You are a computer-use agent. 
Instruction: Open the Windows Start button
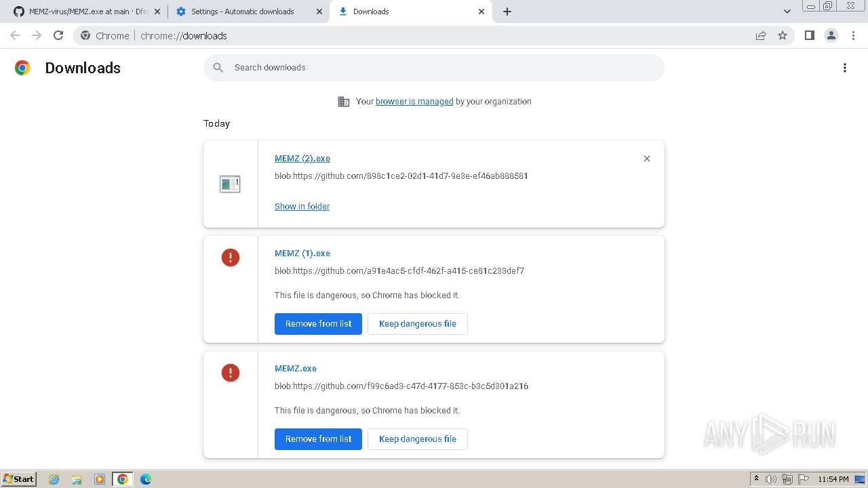(x=18, y=479)
